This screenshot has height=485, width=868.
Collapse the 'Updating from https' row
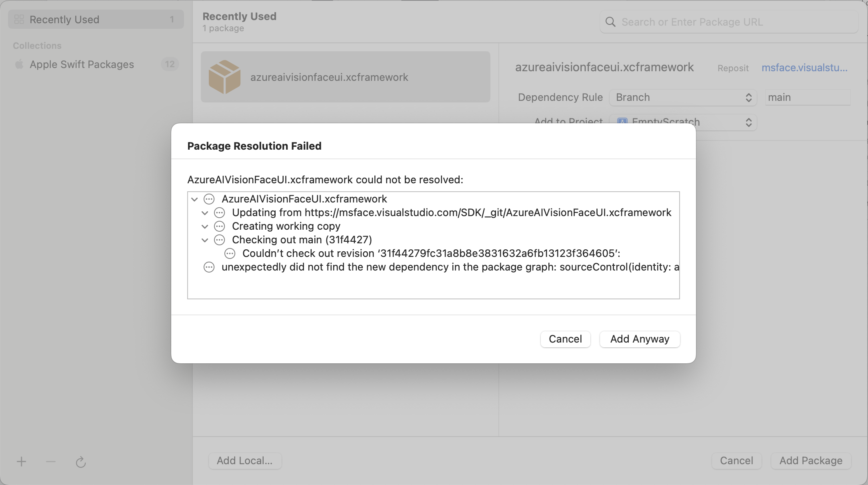pos(205,212)
